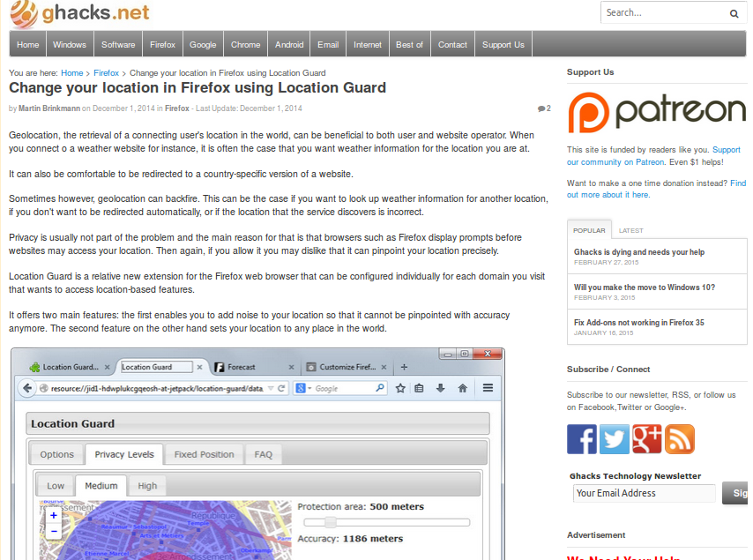
Task: Open the Android menu item
Action: [x=289, y=44]
